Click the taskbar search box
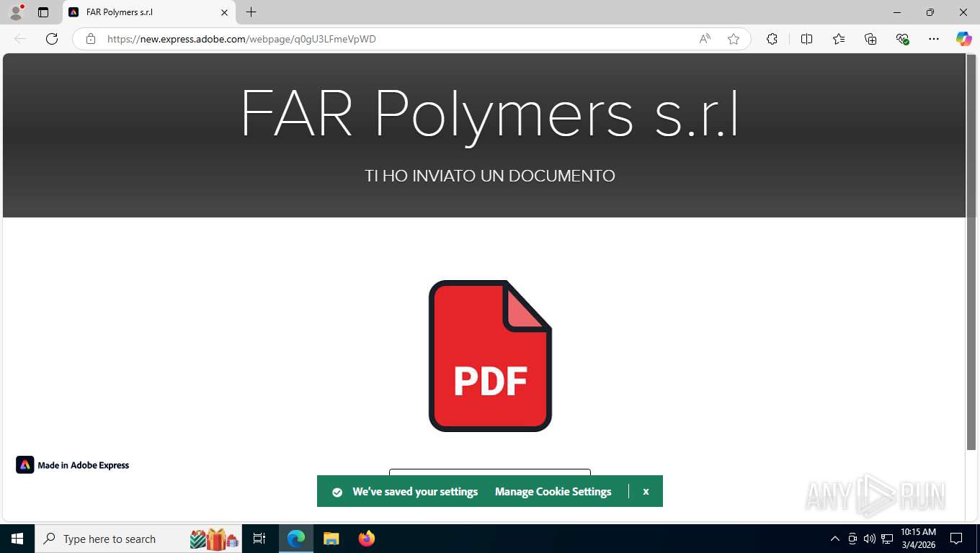 (x=140, y=539)
